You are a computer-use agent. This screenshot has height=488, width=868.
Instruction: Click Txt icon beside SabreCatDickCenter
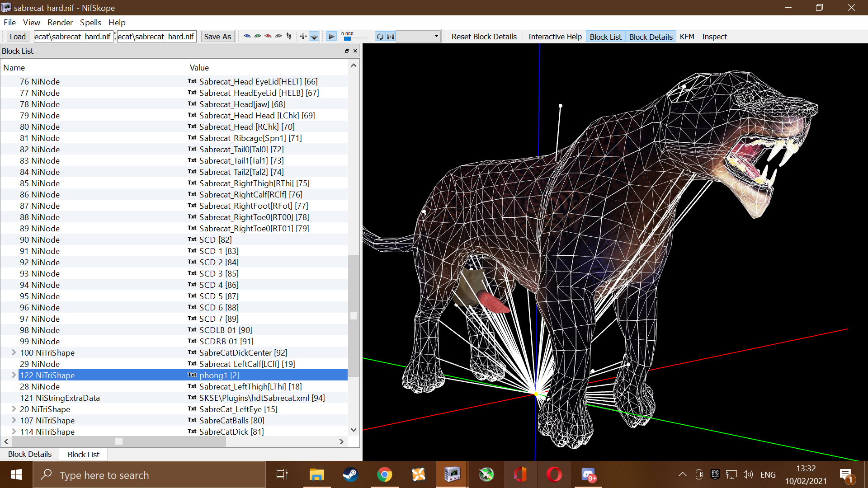tap(192, 352)
